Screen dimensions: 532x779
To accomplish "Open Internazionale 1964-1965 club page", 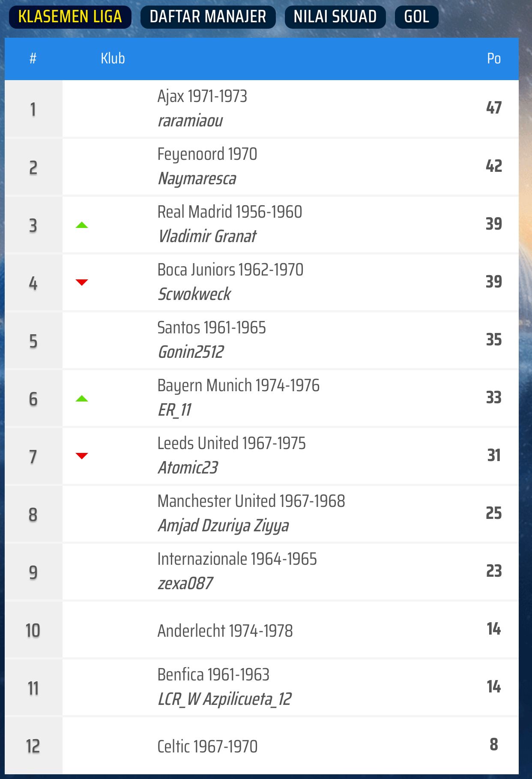I will pos(237,559).
